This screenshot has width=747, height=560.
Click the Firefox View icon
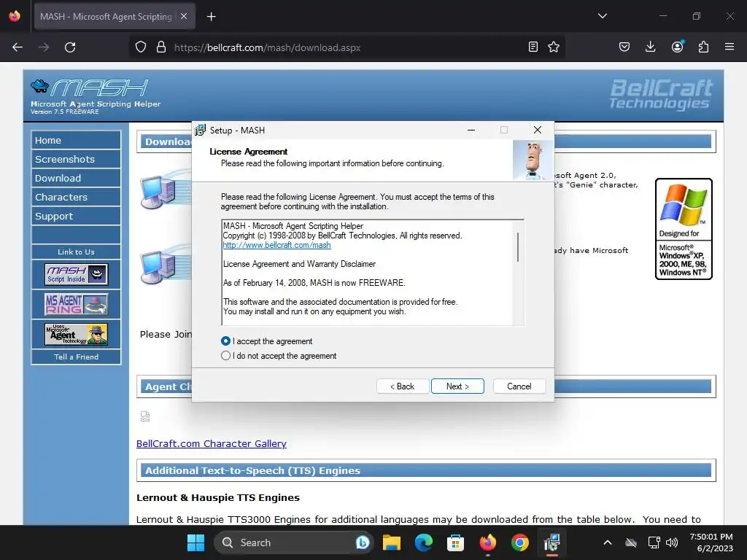tap(15, 16)
